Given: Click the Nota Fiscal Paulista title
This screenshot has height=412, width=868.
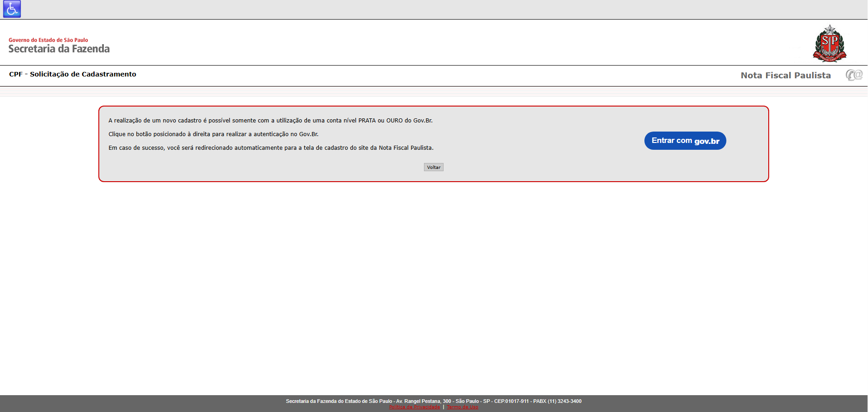Looking at the screenshot, I should point(785,76).
